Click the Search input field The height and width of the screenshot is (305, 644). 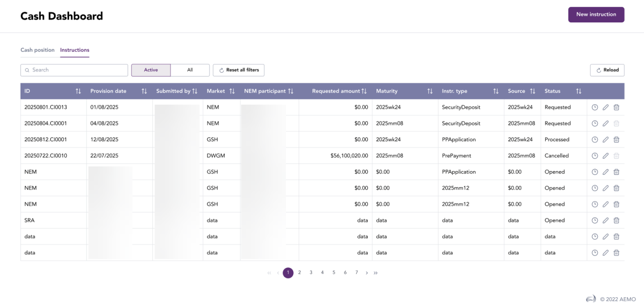(x=74, y=70)
